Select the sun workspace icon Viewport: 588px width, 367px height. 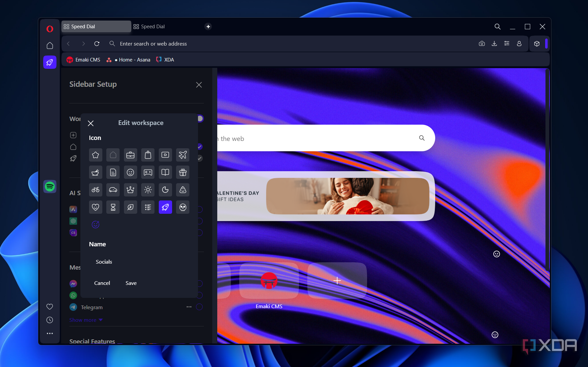click(148, 190)
